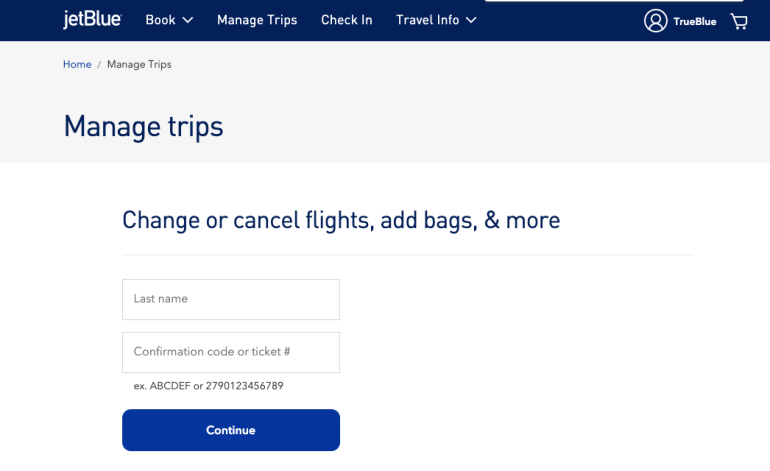This screenshot has width=770, height=471.
Task: Click the white search bar at top
Action: tap(612, 1)
